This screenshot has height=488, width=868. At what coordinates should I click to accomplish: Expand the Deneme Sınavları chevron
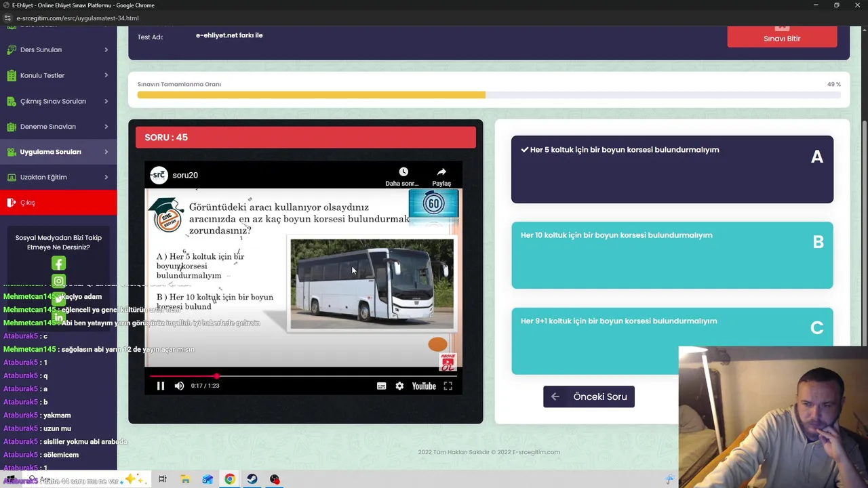[x=106, y=127]
